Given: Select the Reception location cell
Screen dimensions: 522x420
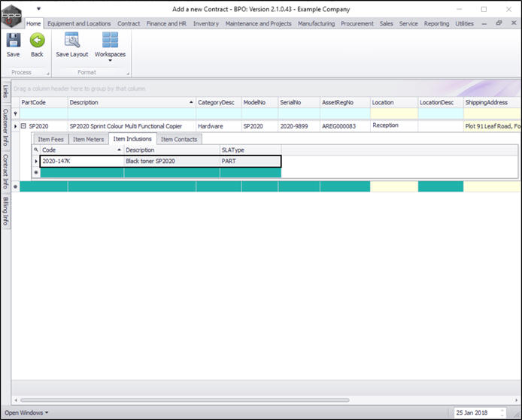Looking at the screenshot, I should coord(394,125).
